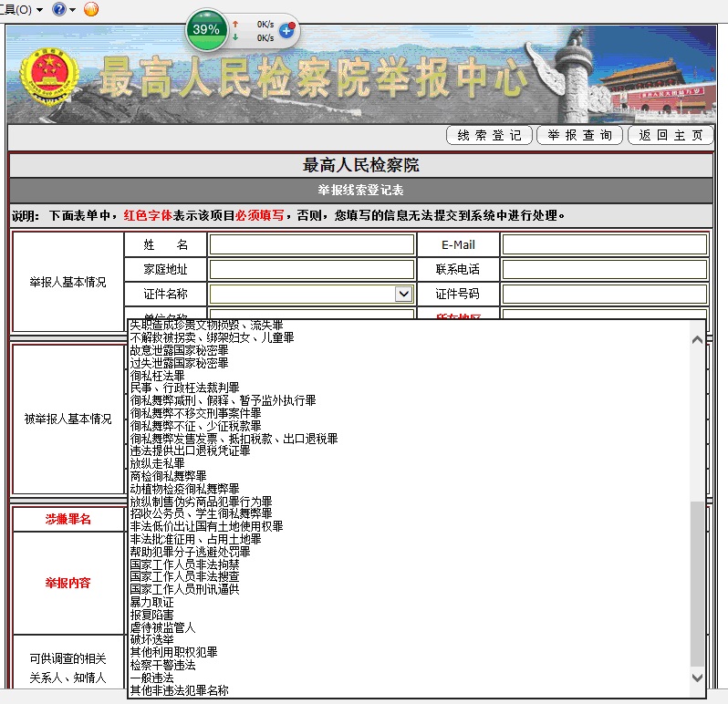Click the 返回主页 button
Viewport: 728px width, 704px height.
671,135
